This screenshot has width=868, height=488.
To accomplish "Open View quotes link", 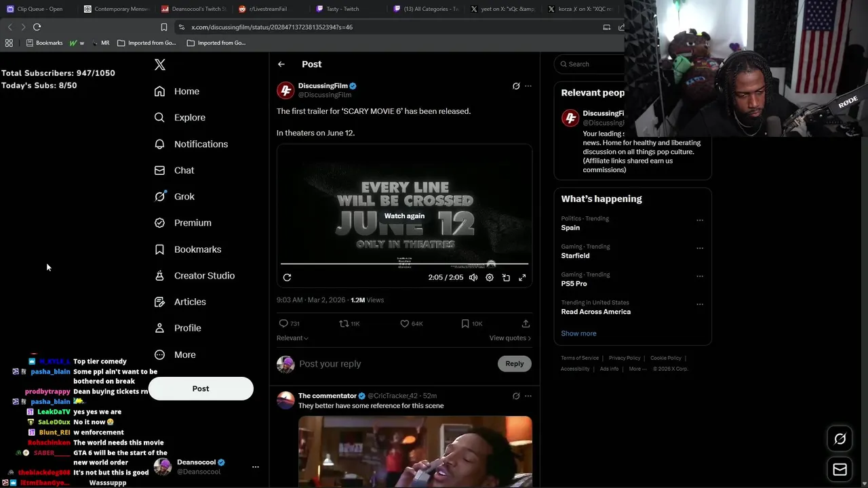I will coord(510,338).
